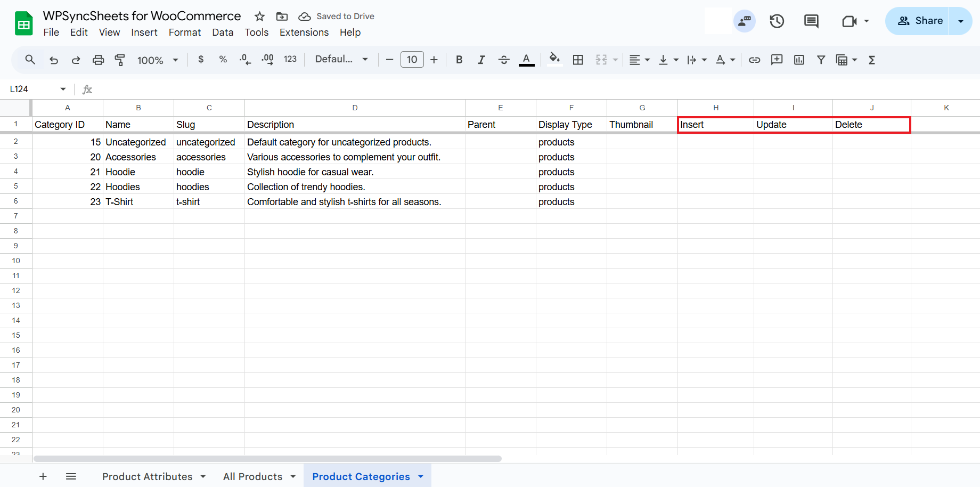Image resolution: width=980 pixels, height=487 pixels.
Task: Click the Share button
Action: point(918,21)
